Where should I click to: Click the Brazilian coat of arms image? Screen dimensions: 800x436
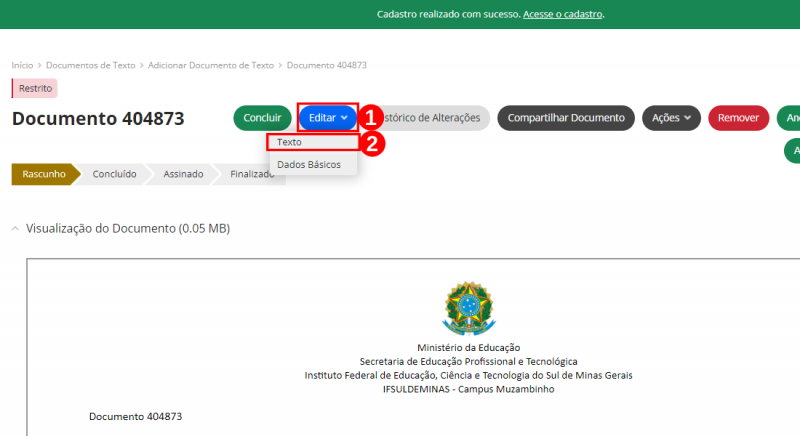(468, 309)
